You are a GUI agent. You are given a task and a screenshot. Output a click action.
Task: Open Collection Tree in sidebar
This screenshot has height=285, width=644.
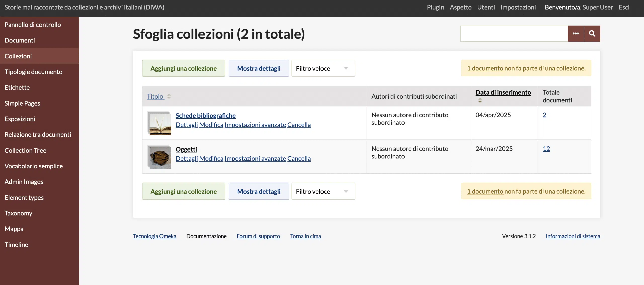39,150
